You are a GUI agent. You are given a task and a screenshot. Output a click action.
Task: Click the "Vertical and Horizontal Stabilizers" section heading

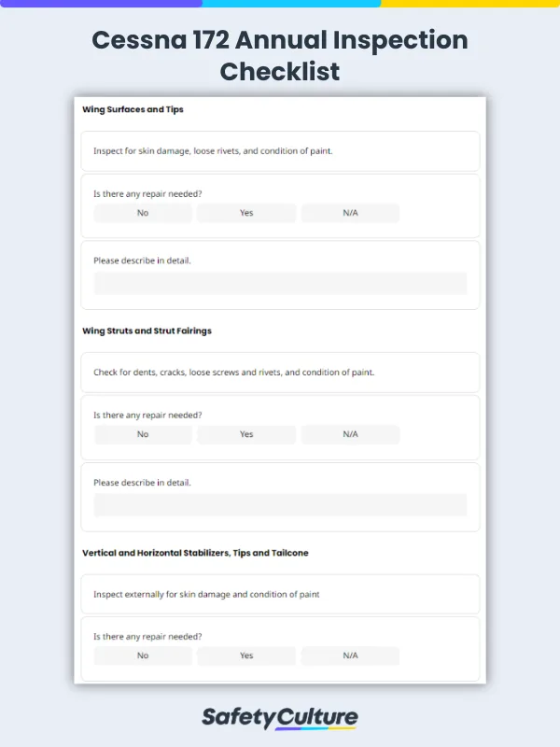195,553
